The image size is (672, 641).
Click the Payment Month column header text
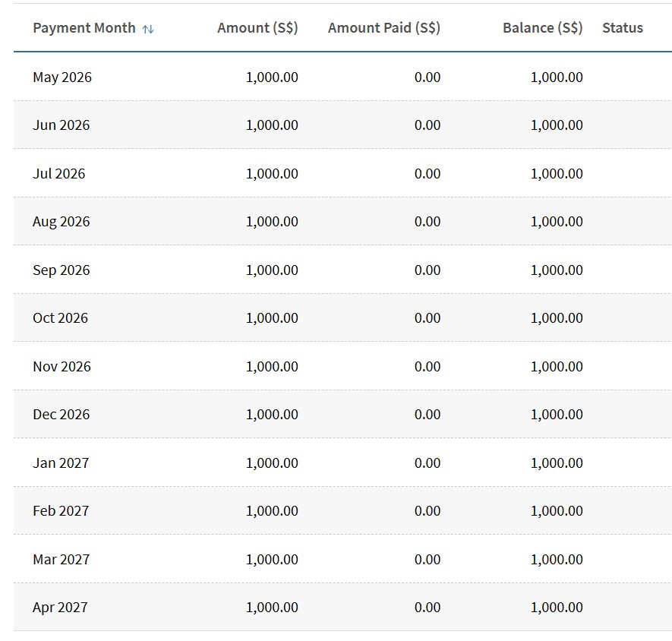pyautogui.click(x=84, y=28)
